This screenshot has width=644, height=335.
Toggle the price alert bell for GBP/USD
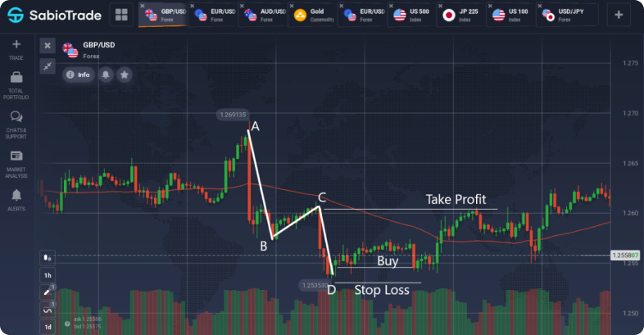click(x=106, y=75)
